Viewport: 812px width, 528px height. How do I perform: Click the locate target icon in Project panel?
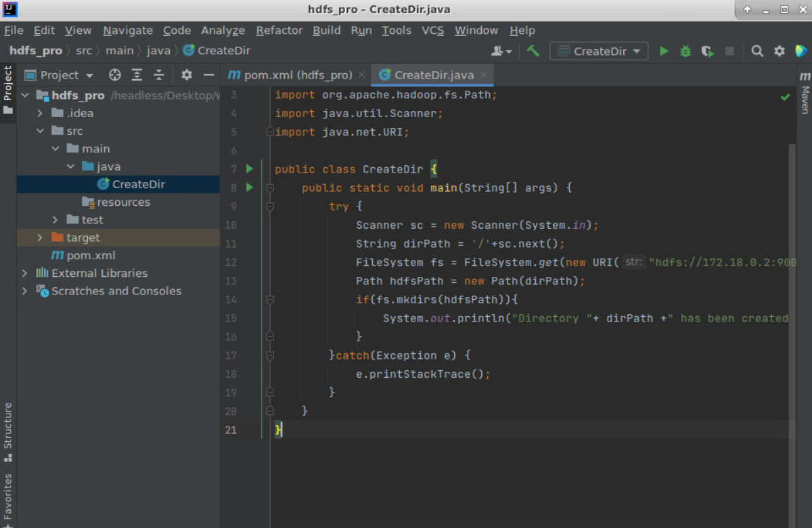115,75
